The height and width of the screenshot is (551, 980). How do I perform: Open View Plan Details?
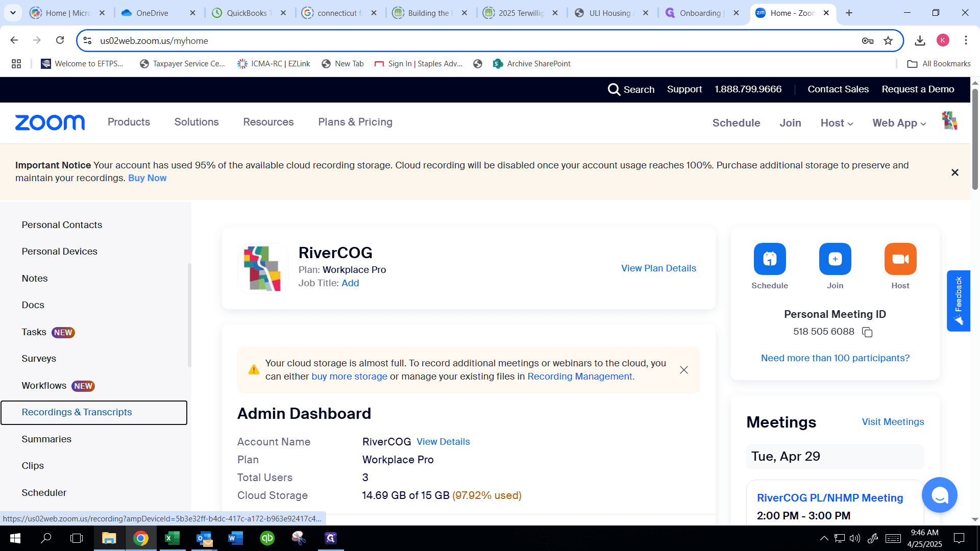click(x=658, y=268)
